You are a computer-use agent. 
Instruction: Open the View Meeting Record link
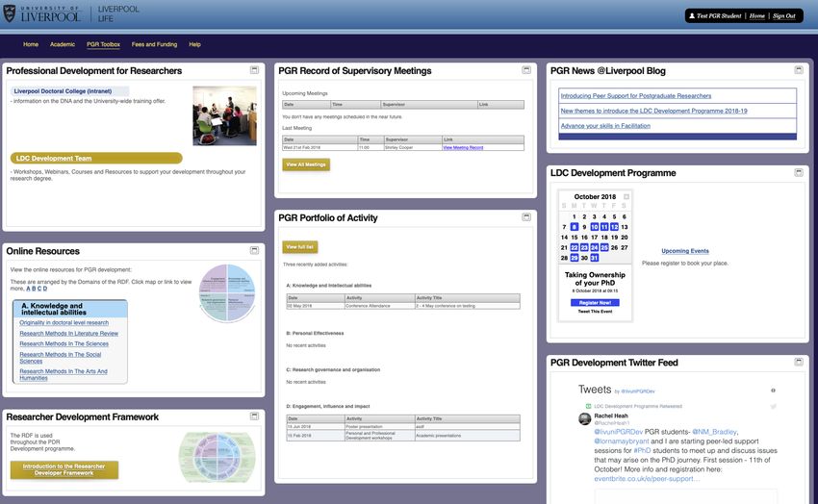pyautogui.click(x=463, y=147)
